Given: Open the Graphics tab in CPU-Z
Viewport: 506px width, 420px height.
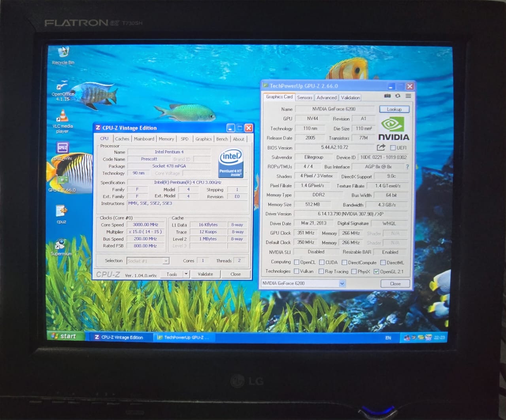Looking at the screenshot, I should click(204, 139).
